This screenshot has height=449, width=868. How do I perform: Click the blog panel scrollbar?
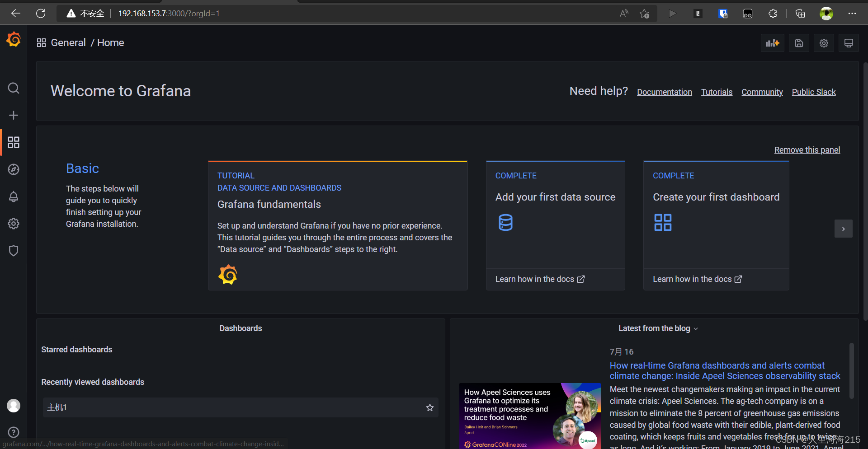click(852, 370)
